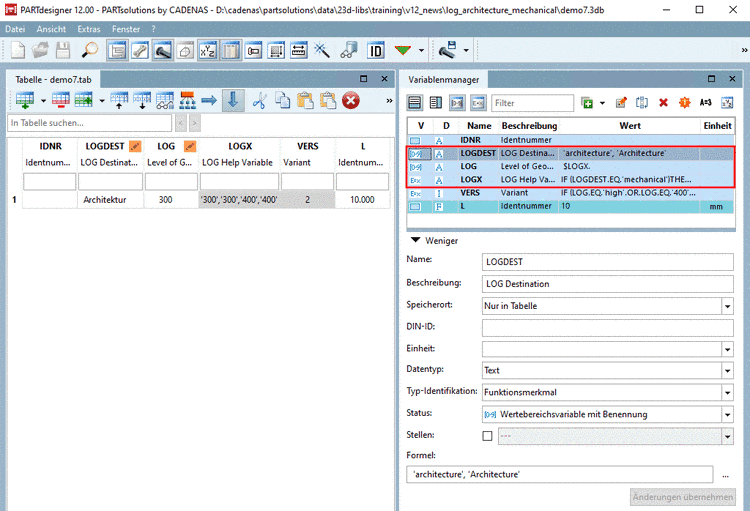The image size is (750, 511).
Task: Click the scissors cut icon
Action: coord(259,100)
